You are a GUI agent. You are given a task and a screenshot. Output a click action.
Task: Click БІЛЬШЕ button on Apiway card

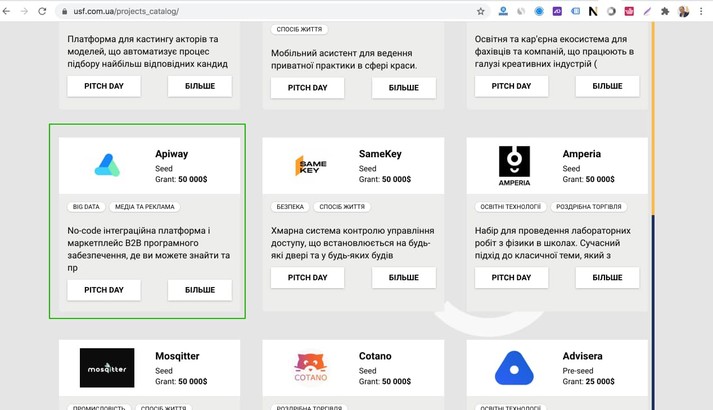click(199, 290)
